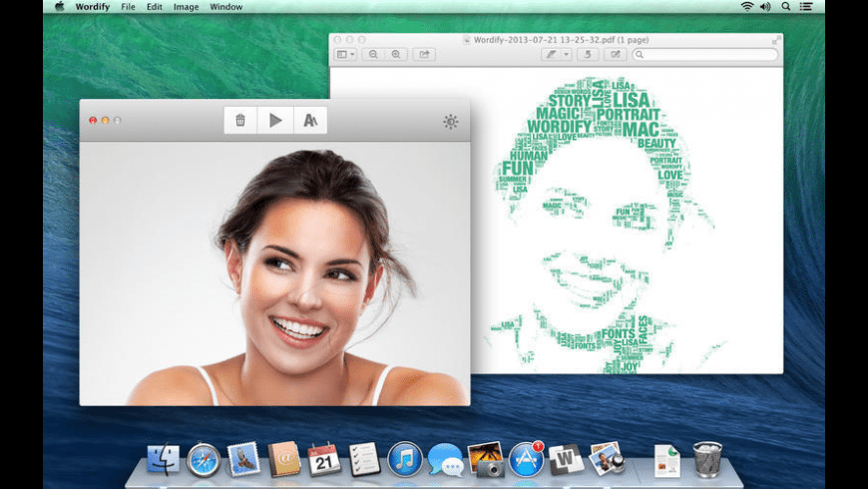868x489 pixels.
Task: Open the fonts button in Wordify toolbar
Action: point(310,120)
